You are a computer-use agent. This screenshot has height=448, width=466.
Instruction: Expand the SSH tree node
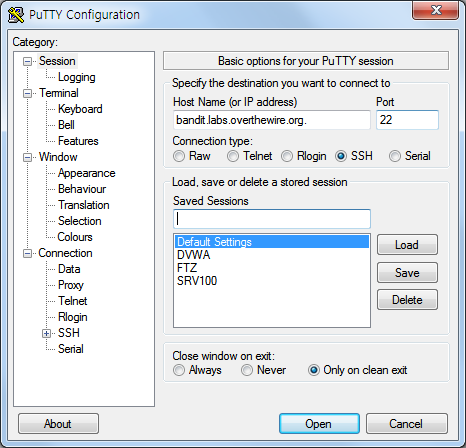[x=47, y=333]
